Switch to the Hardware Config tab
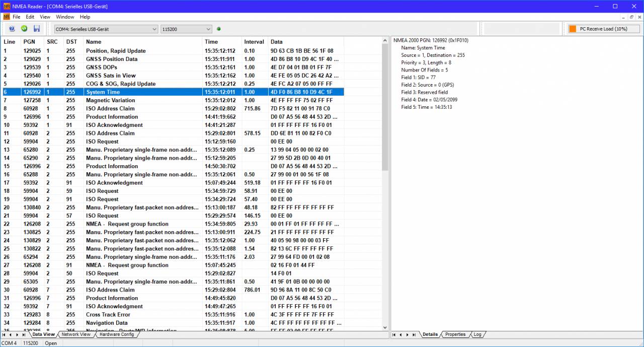The width and height of the screenshot is (644, 347). pos(117,334)
